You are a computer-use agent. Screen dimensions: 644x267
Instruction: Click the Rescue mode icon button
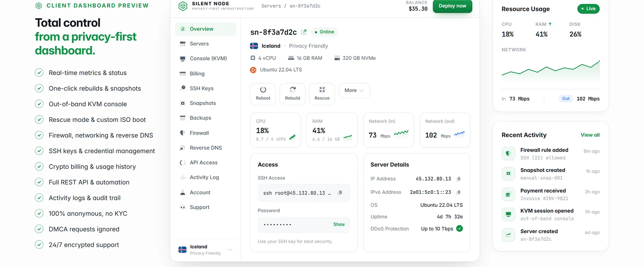[x=322, y=94]
